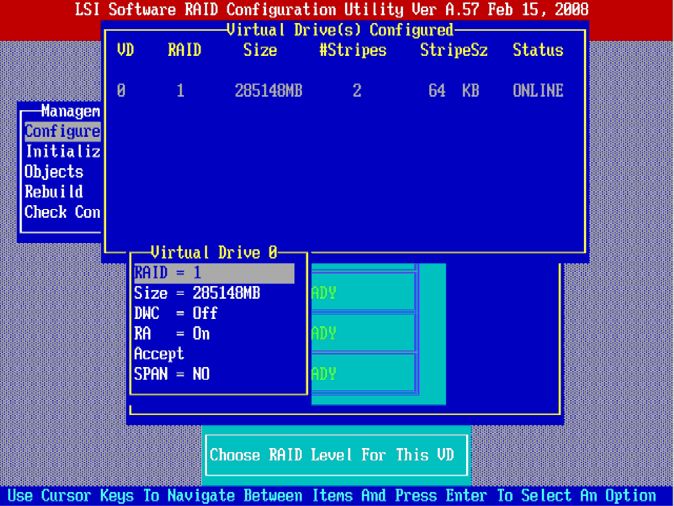Image resolution: width=674 pixels, height=506 pixels.
Task: Toggle the DWC = Off setting
Action: pyautogui.click(x=175, y=313)
